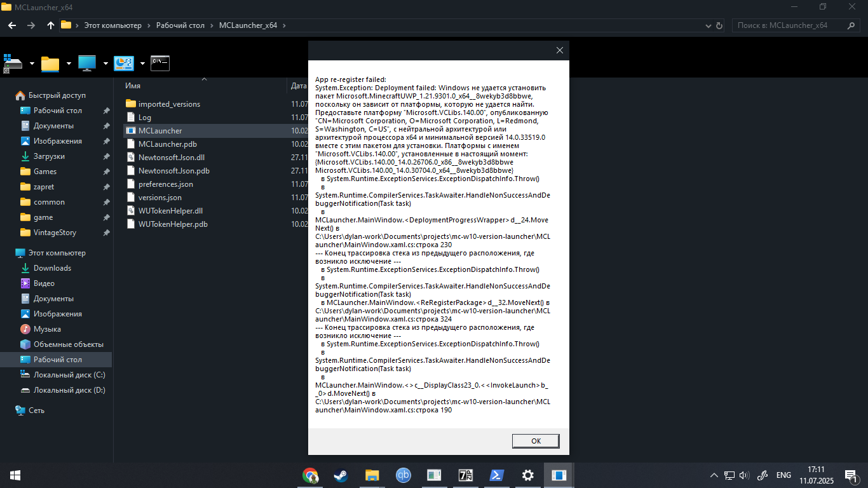Open the address bar history dropdown
868x488 pixels.
coord(709,25)
